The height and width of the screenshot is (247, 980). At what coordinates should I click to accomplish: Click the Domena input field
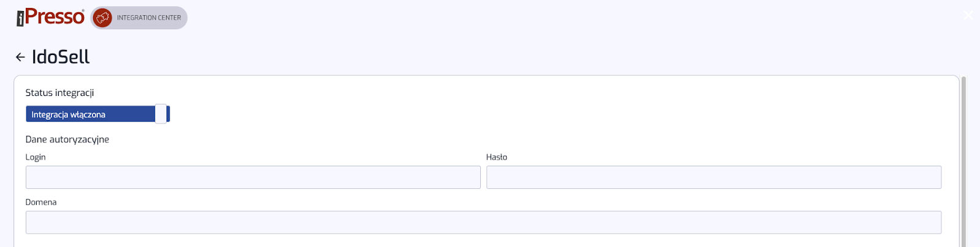(x=483, y=223)
